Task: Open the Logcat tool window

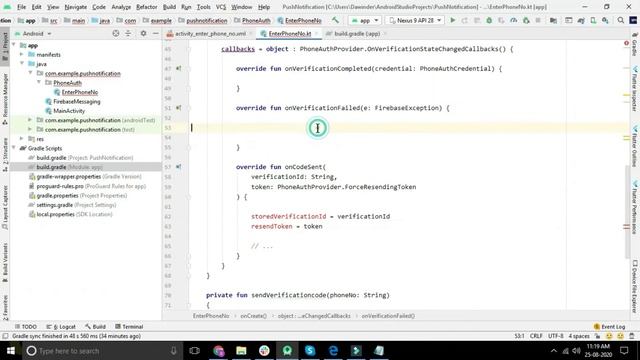Action: [61, 327]
